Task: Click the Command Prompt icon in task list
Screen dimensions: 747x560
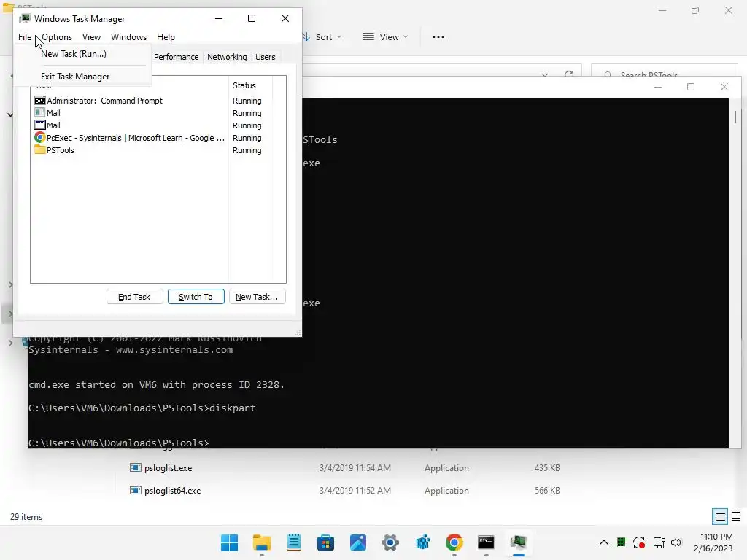Action: [40, 101]
